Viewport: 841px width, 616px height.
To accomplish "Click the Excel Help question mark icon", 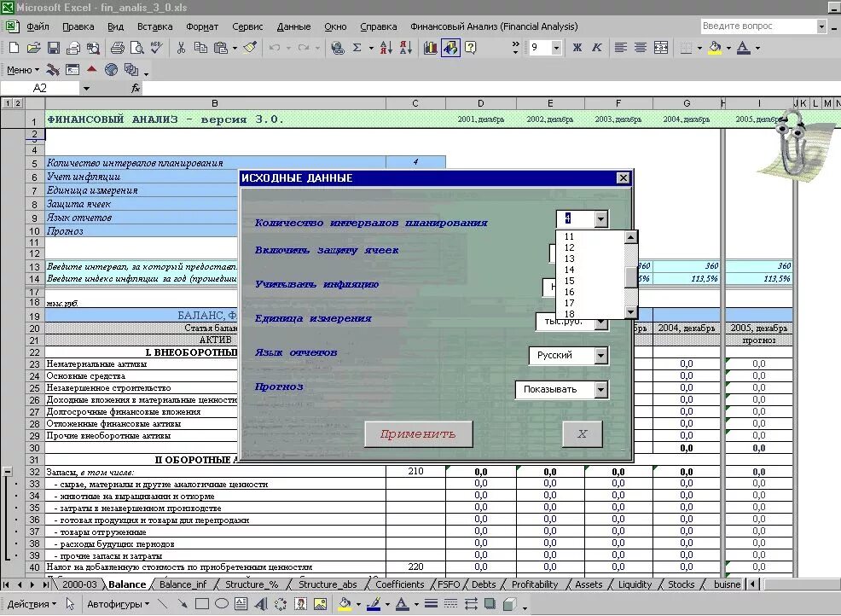I will 470,48.
